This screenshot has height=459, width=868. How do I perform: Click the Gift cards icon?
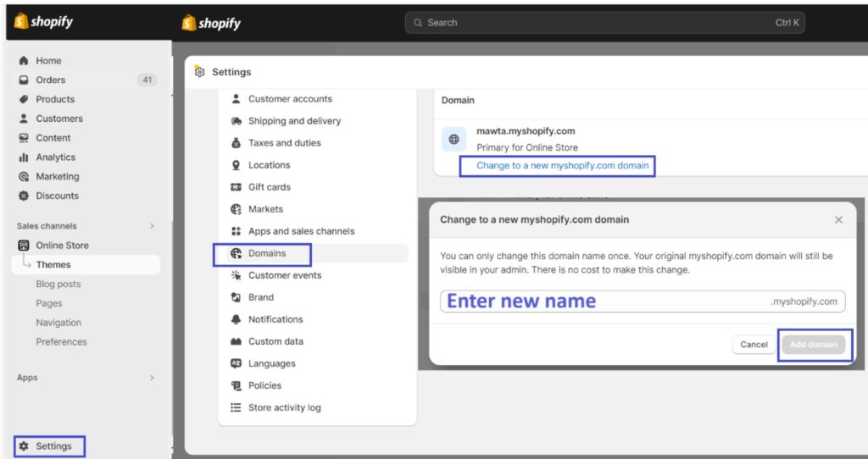[236, 187]
